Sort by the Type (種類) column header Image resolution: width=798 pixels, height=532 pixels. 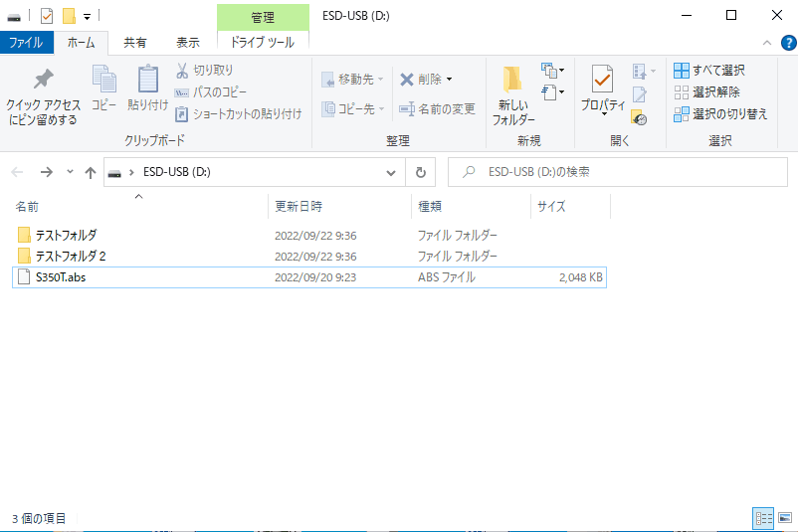pos(430,207)
